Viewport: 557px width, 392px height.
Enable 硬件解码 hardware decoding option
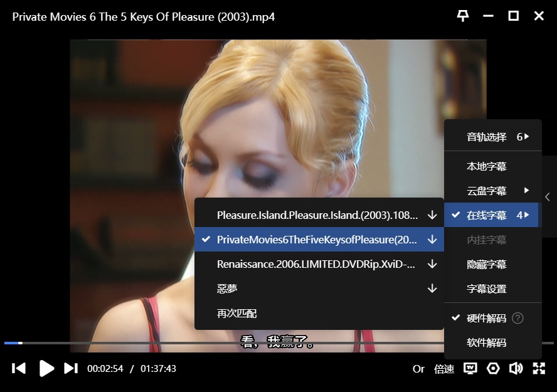(486, 318)
